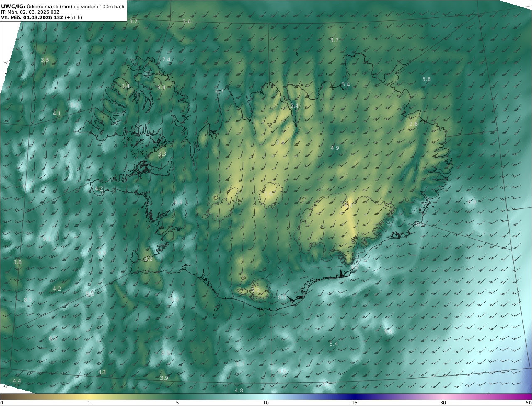Click the '10' tick on the color scale
Image resolution: width=532 pixels, height=406 pixels.
pyautogui.click(x=266, y=403)
